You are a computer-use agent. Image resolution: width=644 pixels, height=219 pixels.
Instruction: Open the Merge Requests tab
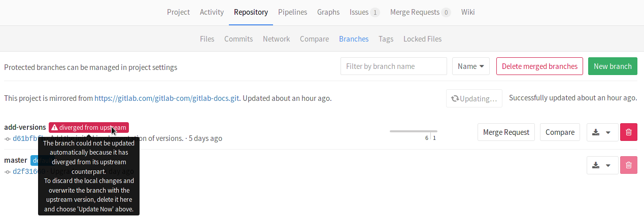click(420, 12)
